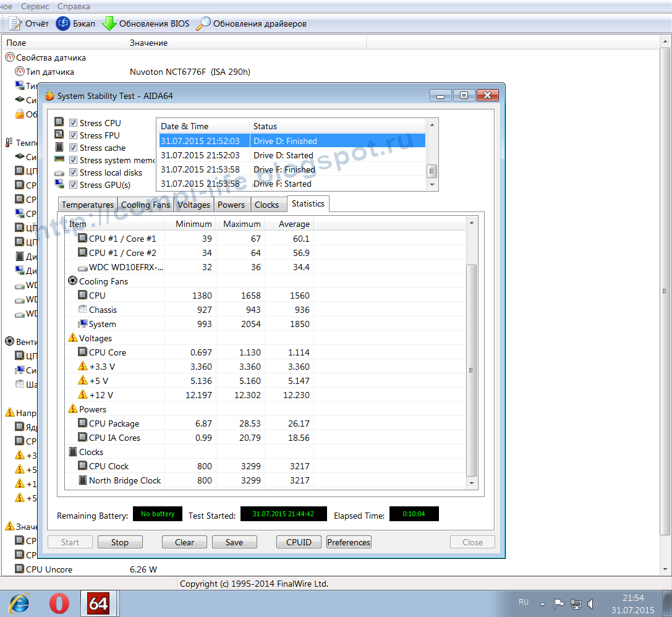This screenshot has width=672, height=617.
Task: Click the +12 V warning icon
Action: [83, 394]
